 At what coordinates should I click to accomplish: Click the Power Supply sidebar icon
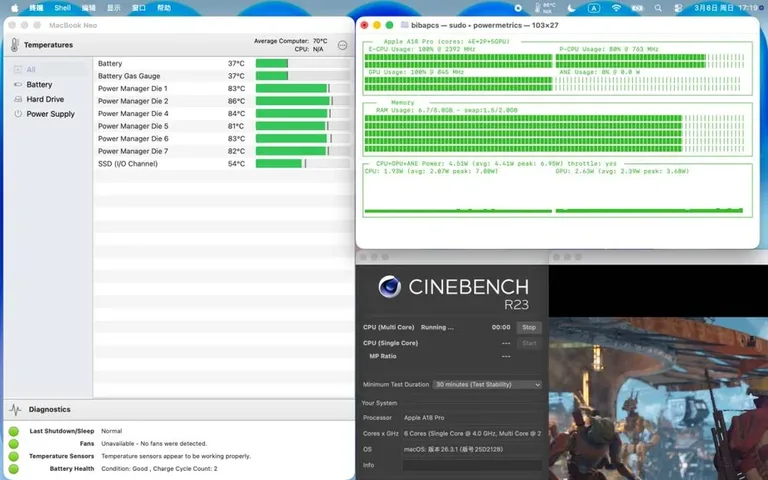pos(18,114)
